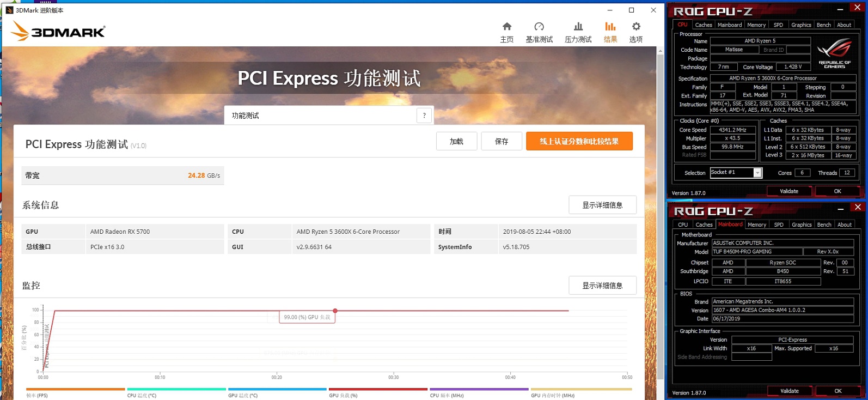The width and height of the screenshot is (868, 400).
Task: Select the CPU 温度 green legend bar
Action: [x=176, y=389]
